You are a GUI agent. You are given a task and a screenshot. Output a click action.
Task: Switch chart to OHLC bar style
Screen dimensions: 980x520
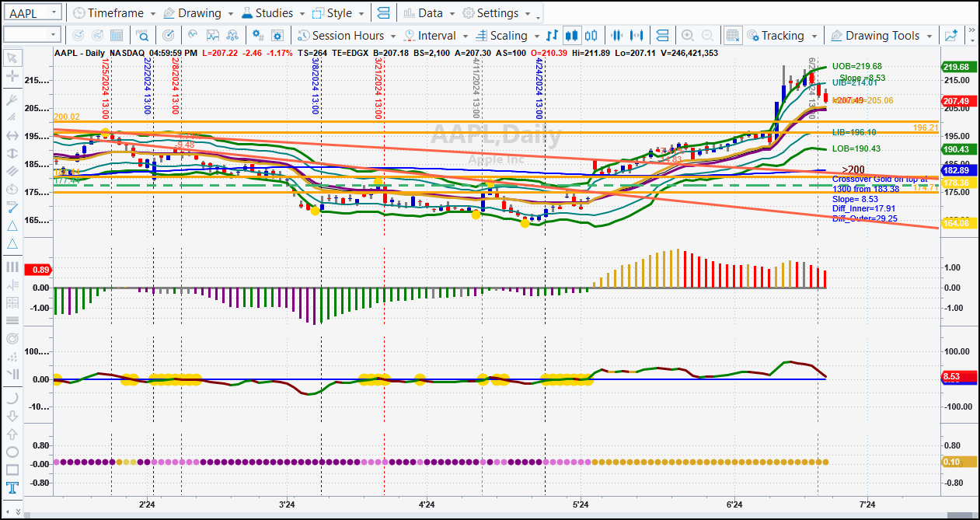[553, 35]
